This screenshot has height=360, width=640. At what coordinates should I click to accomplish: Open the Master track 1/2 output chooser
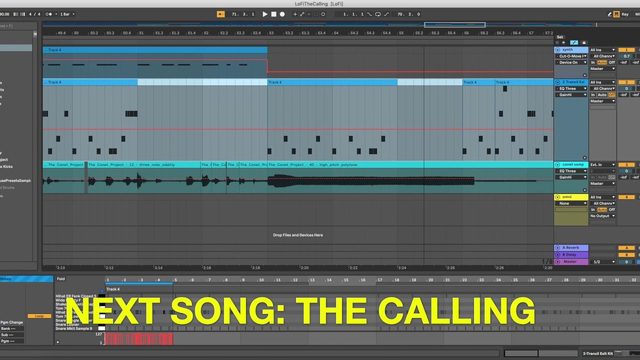(602, 262)
